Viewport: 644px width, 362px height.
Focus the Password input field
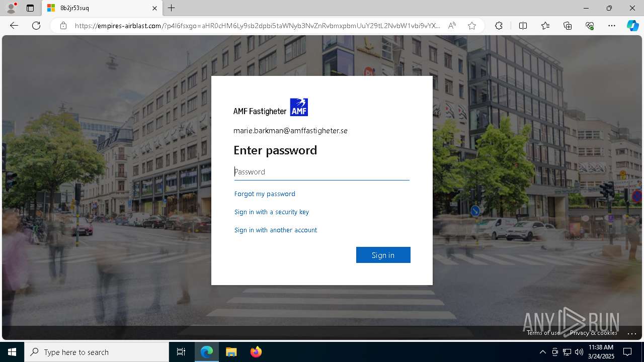click(x=321, y=172)
